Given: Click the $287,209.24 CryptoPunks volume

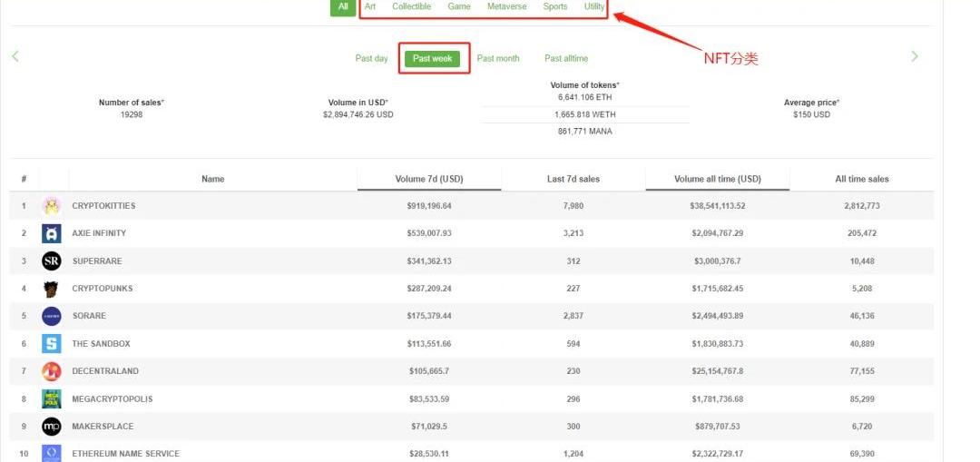Looking at the screenshot, I should [x=429, y=289].
